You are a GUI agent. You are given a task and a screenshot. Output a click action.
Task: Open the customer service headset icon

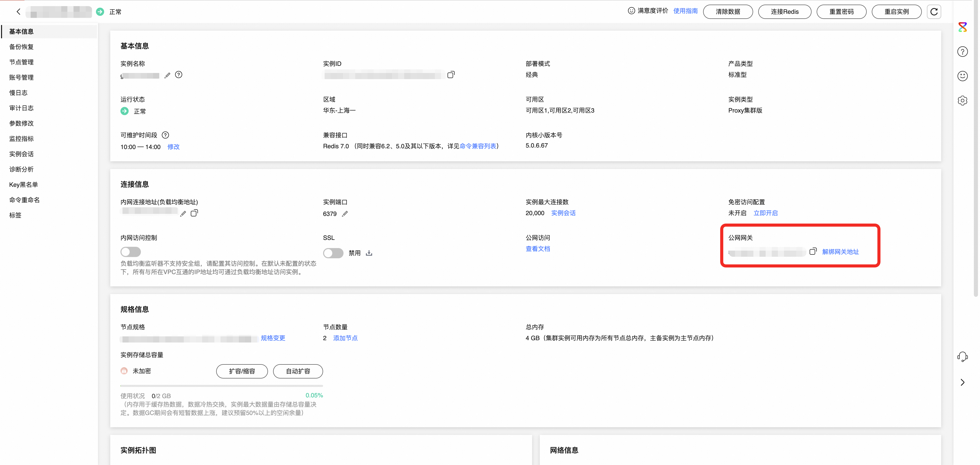(x=962, y=357)
